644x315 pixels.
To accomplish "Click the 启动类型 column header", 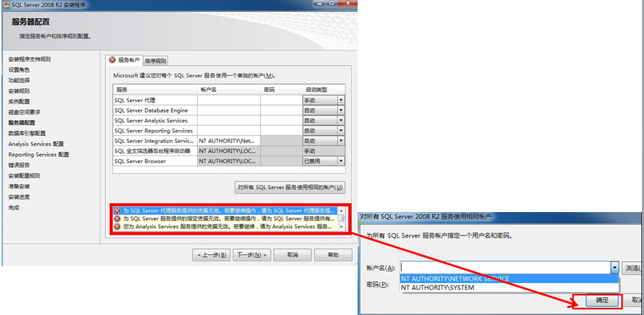I will pos(324,90).
